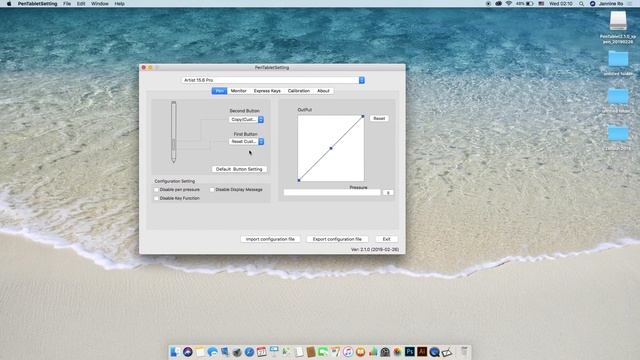Click the pressure value field showing 0
Image resolution: width=640 pixels, height=360 pixels.
tap(388, 193)
